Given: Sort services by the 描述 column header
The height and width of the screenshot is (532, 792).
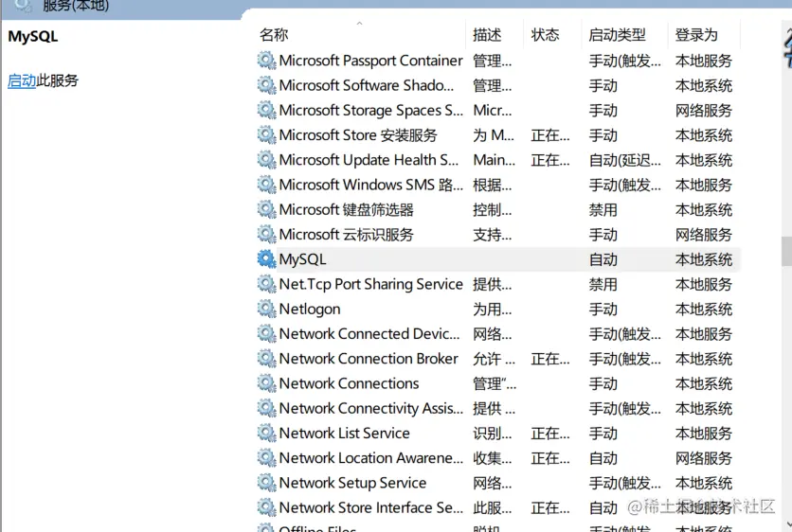Looking at the screenshot, I should click(x=487, y=35).
